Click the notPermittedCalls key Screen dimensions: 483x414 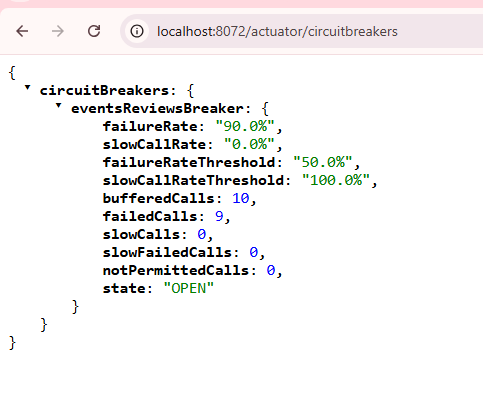[176, 270]
